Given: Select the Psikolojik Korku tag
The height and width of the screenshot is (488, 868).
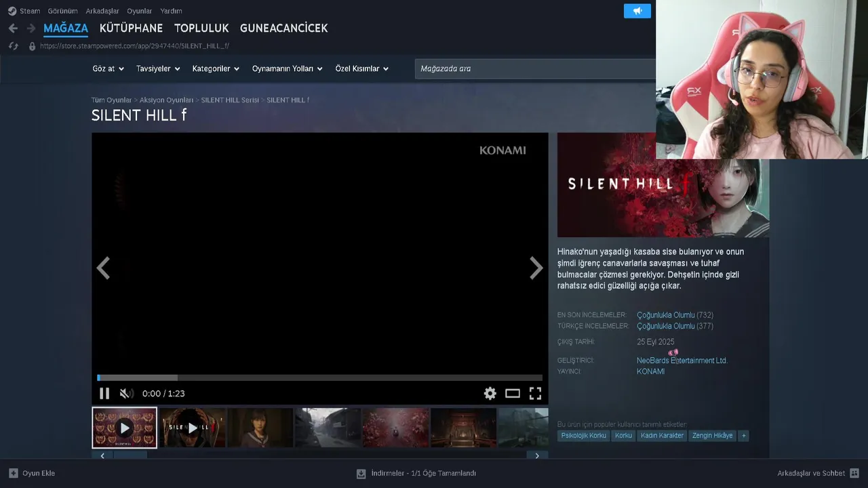Looking at the screenshot, I should (584, 436).
